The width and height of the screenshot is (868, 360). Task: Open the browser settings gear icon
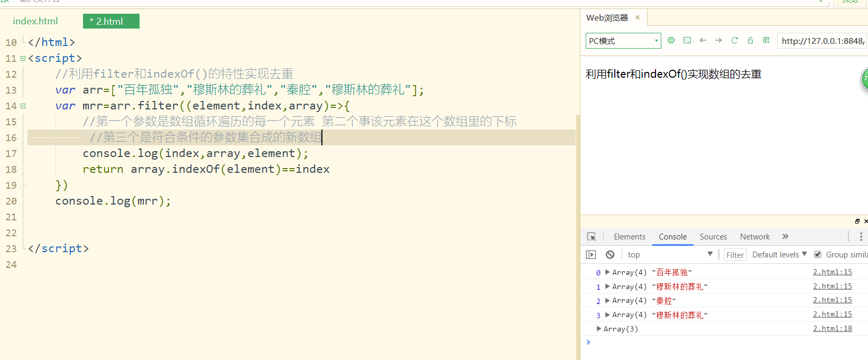pyautogui.click(x=671, y=40)
